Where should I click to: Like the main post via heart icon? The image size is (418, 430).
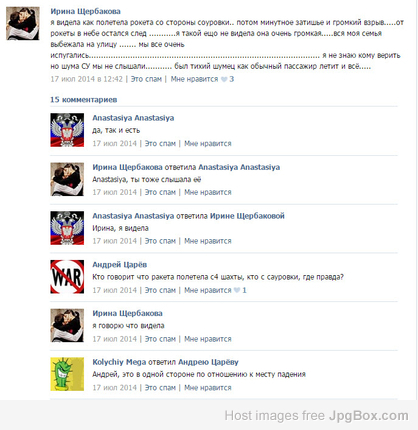[224, 79]
